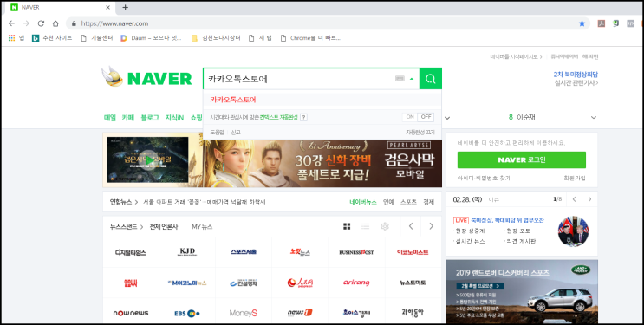The image size is (644, 325).
Task: Select the newsstand grid view icon
Action: (347, 226)
